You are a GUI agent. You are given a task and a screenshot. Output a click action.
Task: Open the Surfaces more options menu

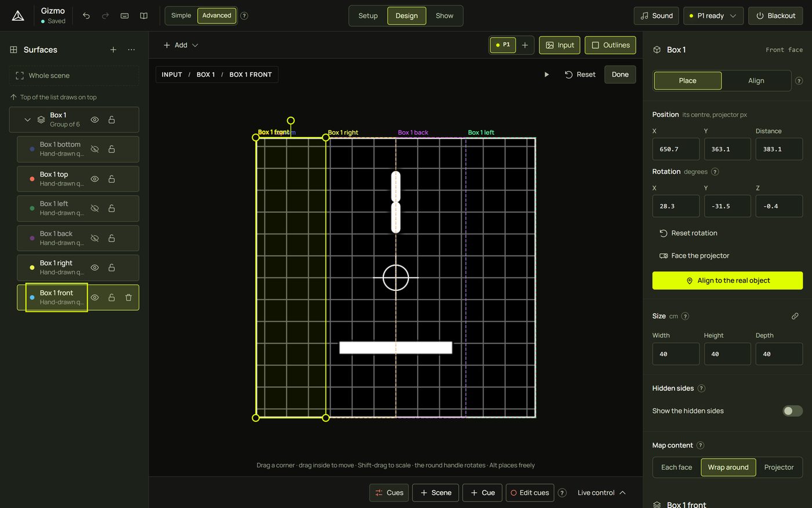point(132,50)
